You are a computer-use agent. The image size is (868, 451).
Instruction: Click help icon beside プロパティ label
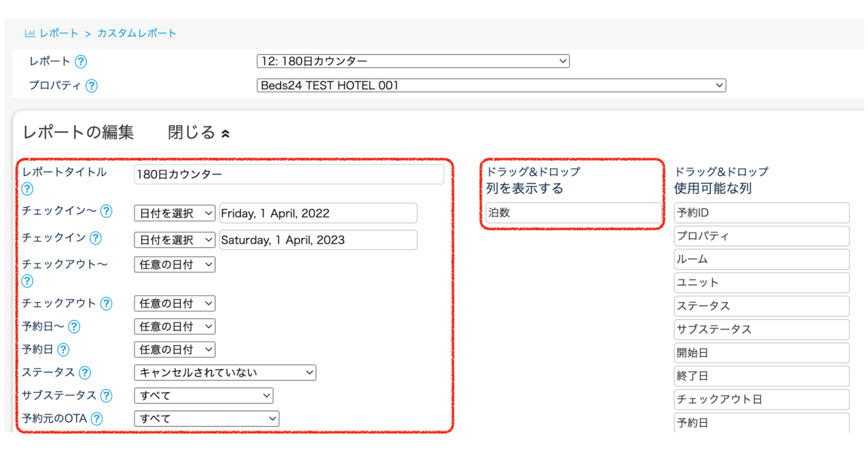[91, 86]
